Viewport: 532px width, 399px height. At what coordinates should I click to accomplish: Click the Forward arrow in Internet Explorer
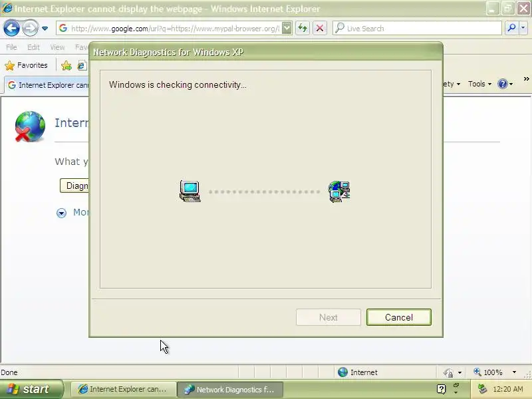[x=30, y=28]
